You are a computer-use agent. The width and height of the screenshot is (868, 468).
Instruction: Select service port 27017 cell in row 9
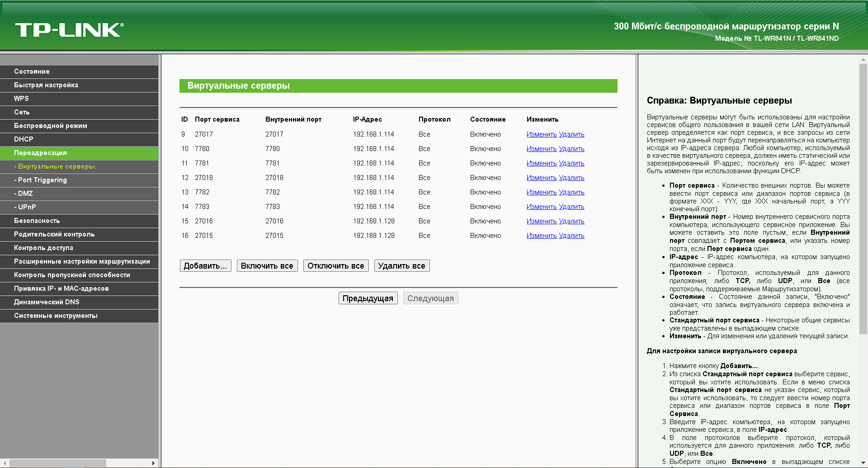click(x=204, y=134)
